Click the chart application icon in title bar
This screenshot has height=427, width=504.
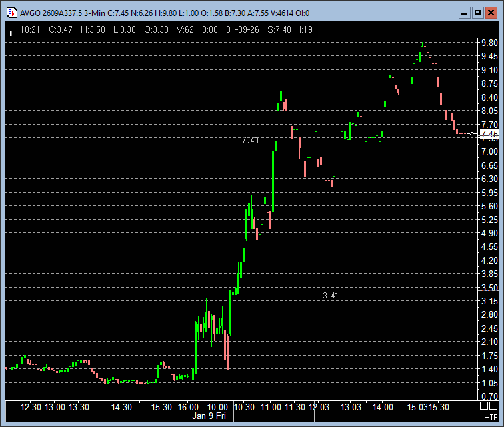coord(11,12)
